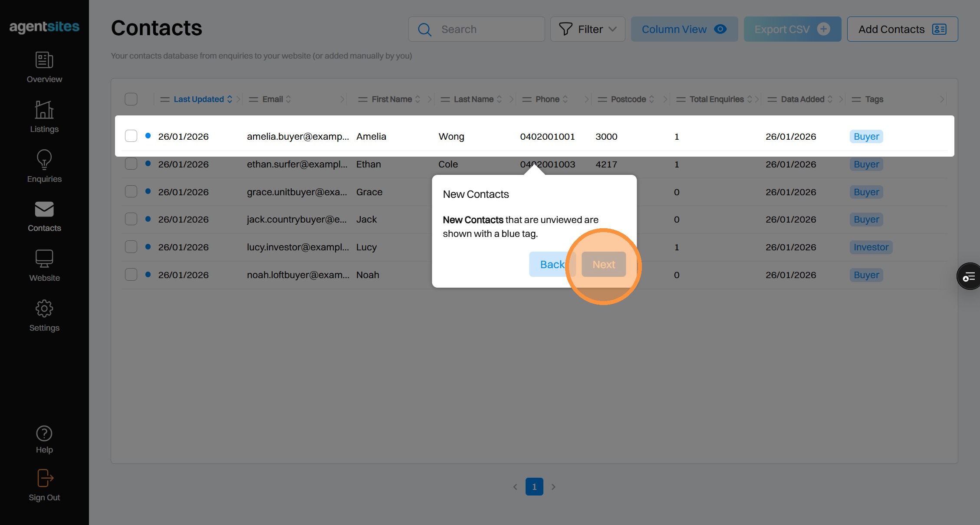Go to Listings in sidebar

click(x=44, y=110)
